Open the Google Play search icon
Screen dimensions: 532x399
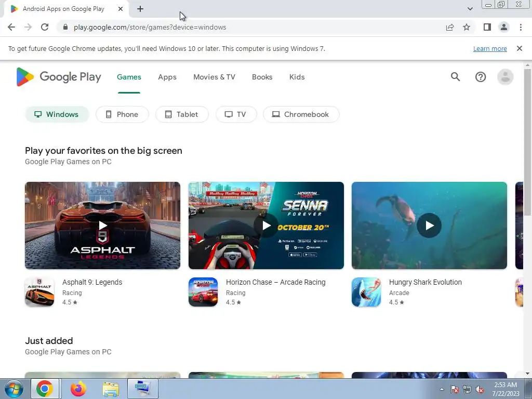455,77
